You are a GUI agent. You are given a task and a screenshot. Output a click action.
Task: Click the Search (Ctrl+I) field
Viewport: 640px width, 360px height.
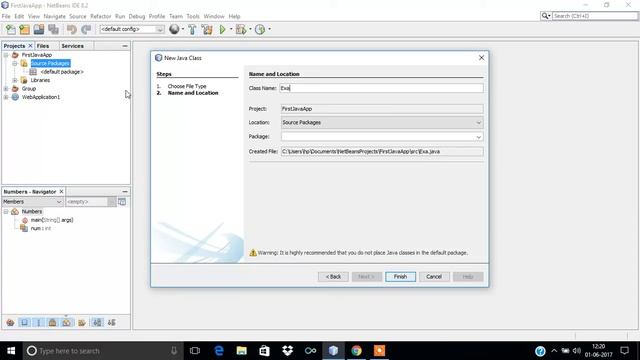tap(595, 16)
